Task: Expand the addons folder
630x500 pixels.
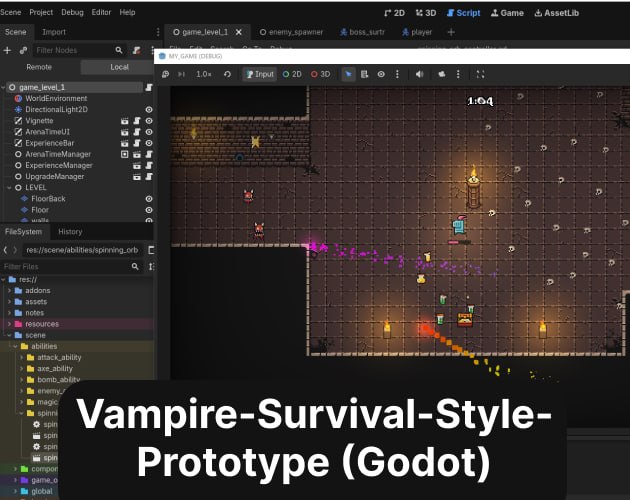Action: pyautogui.click(x=9, y=290)
